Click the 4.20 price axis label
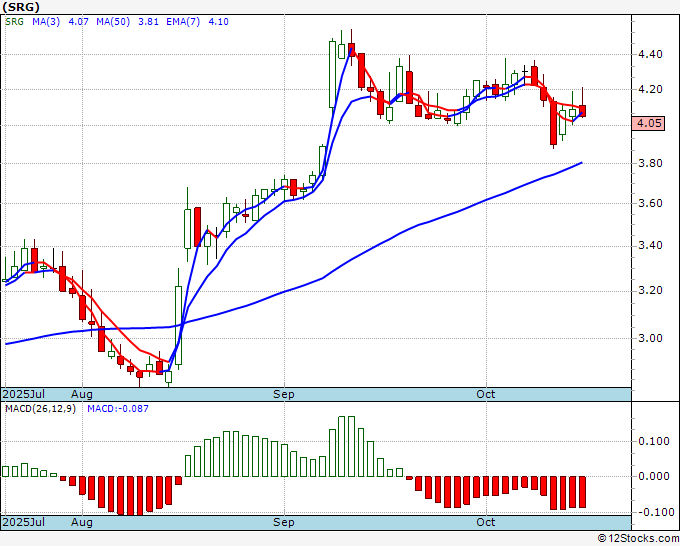680x546 pixels. 650,89
